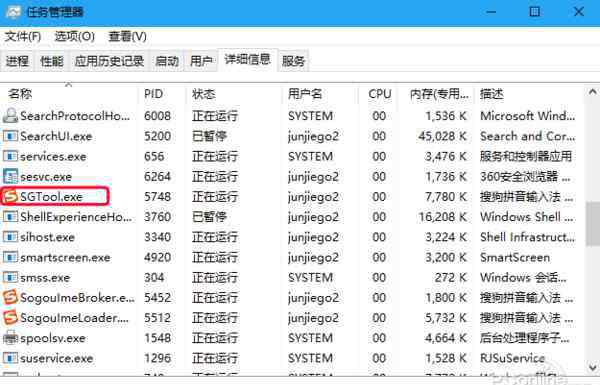Sort by the 描述 column header

[529, 94]
